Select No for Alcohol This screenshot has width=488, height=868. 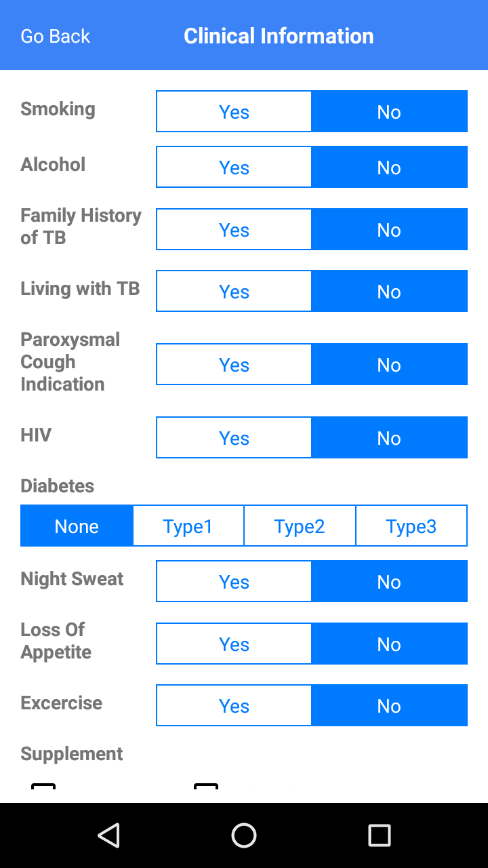pos(389,167)
